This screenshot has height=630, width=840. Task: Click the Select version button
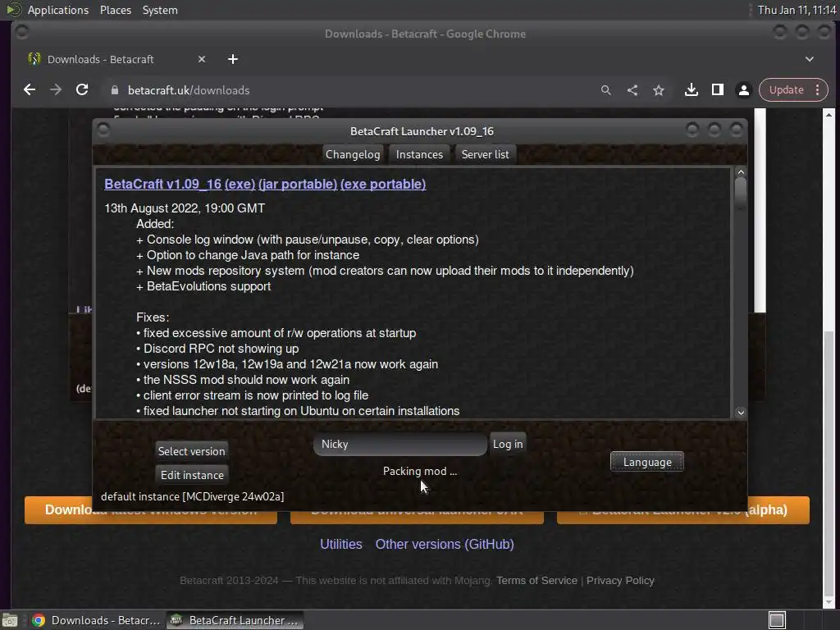click(191, 451)
